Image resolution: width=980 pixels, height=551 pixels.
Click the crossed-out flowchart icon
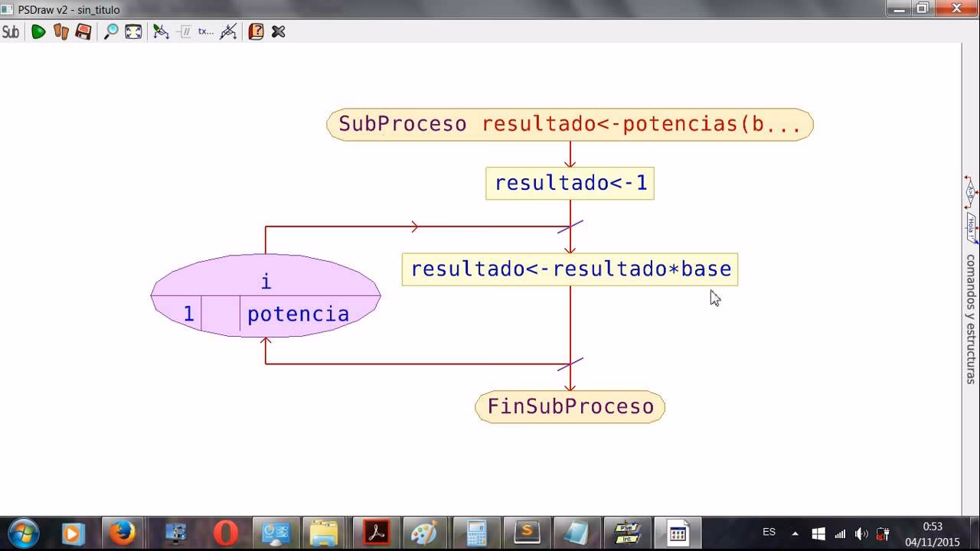point(228,32)
